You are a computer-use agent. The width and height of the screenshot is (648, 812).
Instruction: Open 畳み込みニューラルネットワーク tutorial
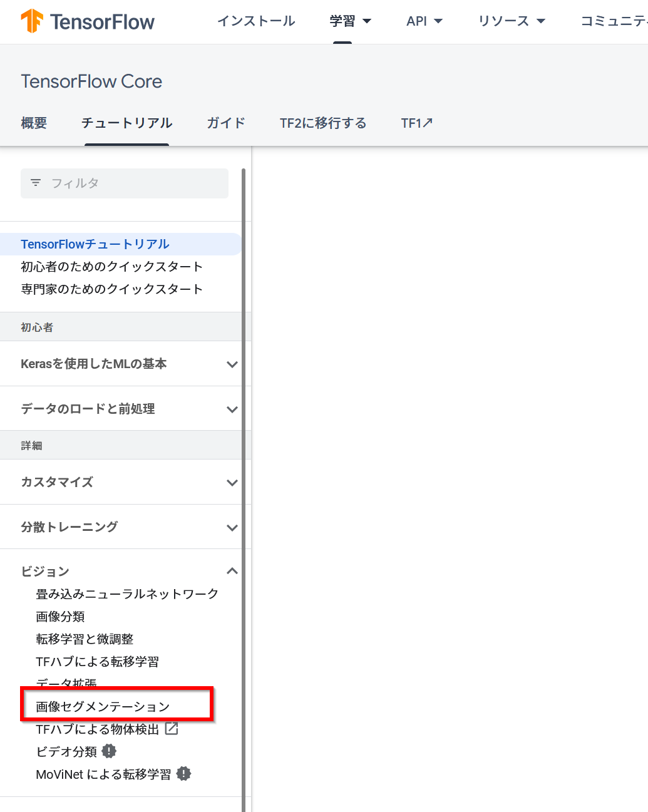click(127, 594)
